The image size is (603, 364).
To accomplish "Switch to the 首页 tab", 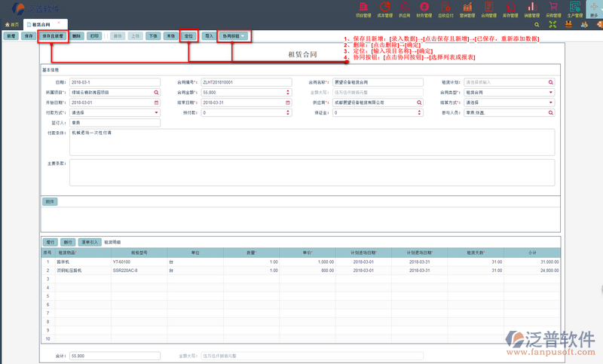I will 12,25.
